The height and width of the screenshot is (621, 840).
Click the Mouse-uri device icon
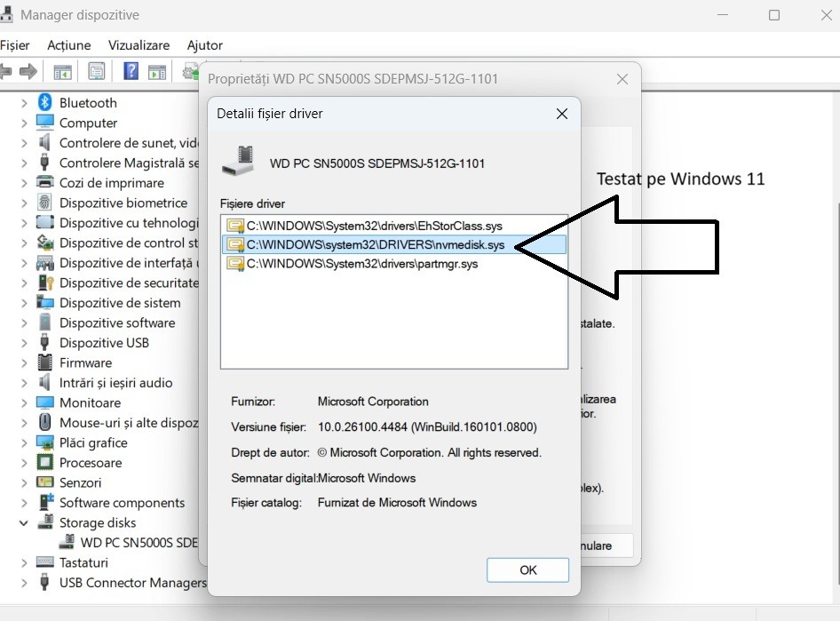click(45, 422)
